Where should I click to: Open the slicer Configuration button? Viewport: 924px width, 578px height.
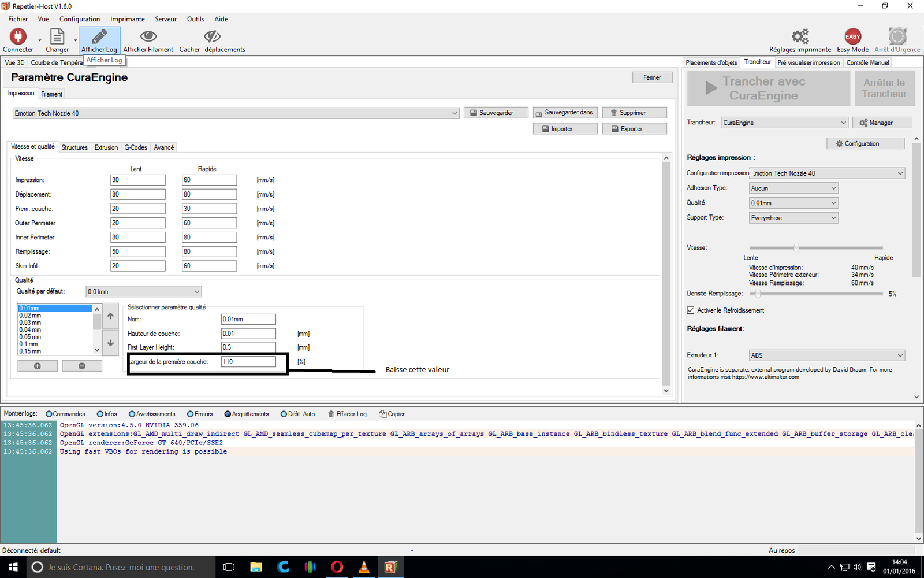(x=866, y=143)
